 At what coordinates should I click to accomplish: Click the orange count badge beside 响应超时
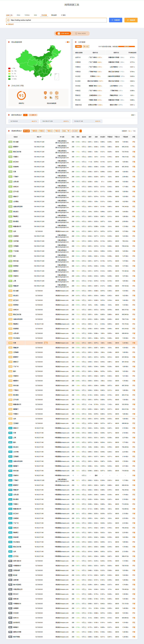coord(80,131)
